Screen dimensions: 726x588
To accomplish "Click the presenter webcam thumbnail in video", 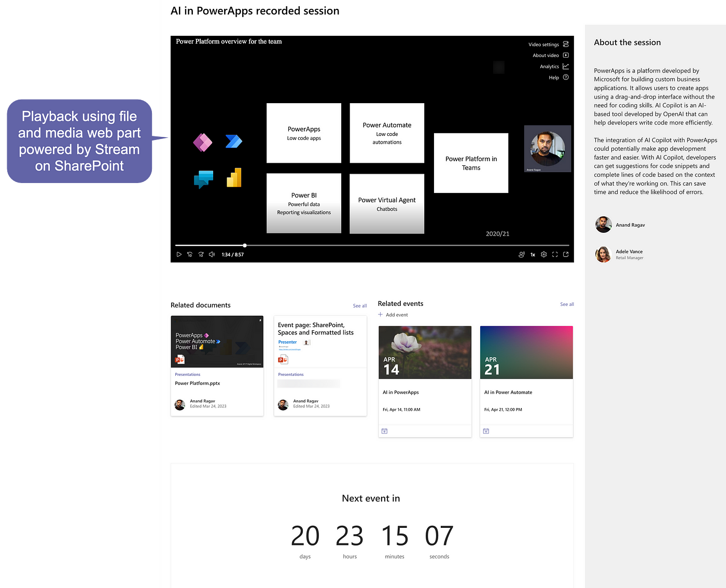I will coord(548,149).
